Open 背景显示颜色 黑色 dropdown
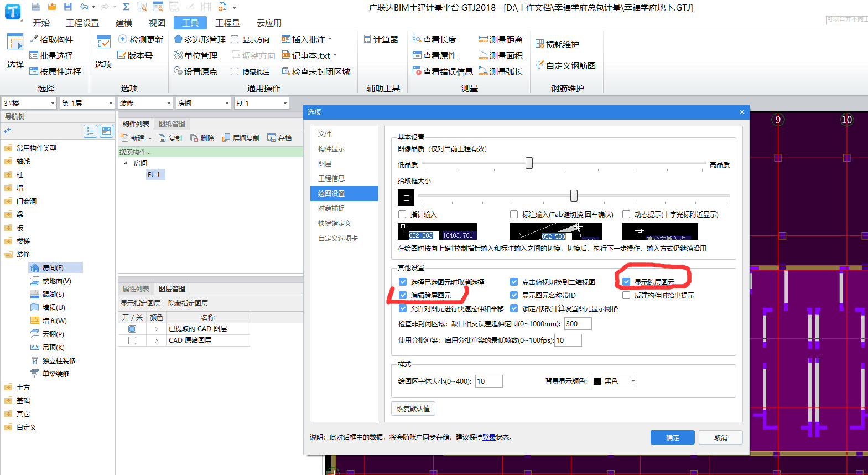Viewport: 868px width, 475px height. [x=614, y=381]
